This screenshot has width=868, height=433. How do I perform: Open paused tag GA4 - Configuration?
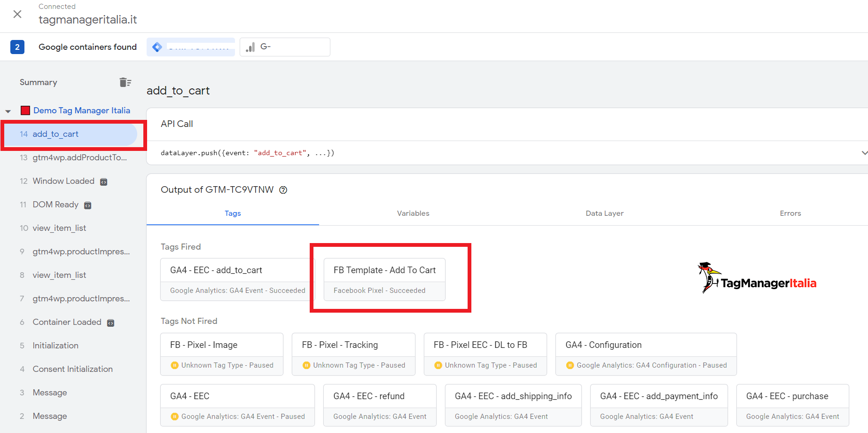[646, 354]
